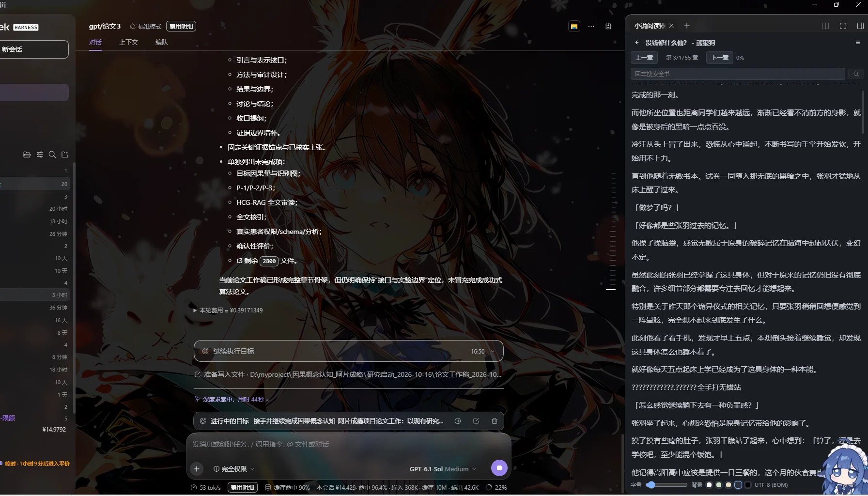Expand the 本轮费用 cost details

coord(228,310)
